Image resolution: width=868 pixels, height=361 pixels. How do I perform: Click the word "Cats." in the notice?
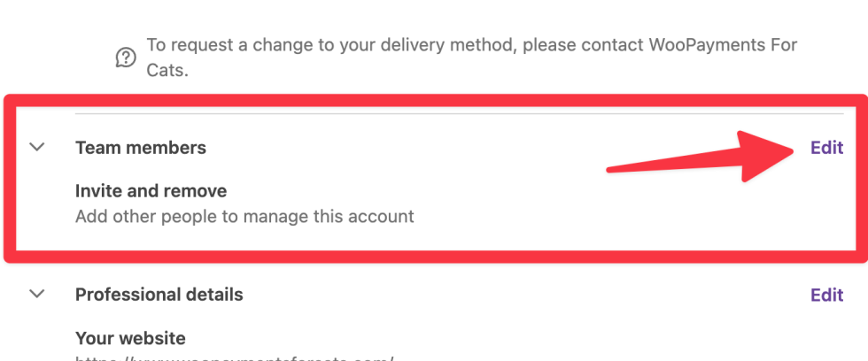167,70
